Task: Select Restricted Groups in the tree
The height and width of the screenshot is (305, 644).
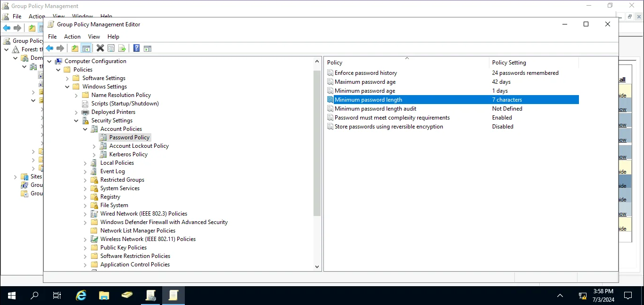Action: pos(122,180)
